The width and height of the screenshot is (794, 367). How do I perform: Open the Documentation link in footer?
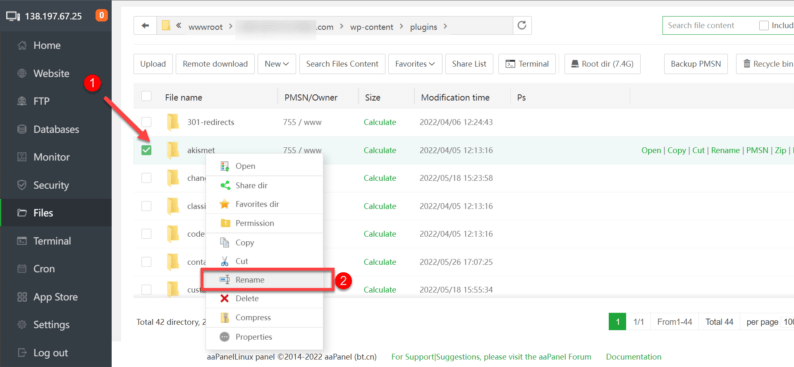pos(633,357)
